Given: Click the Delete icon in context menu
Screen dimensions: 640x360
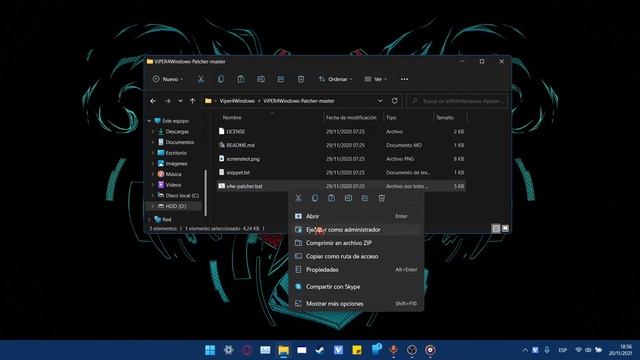Looking at the screenshot, I should point(381,198).
